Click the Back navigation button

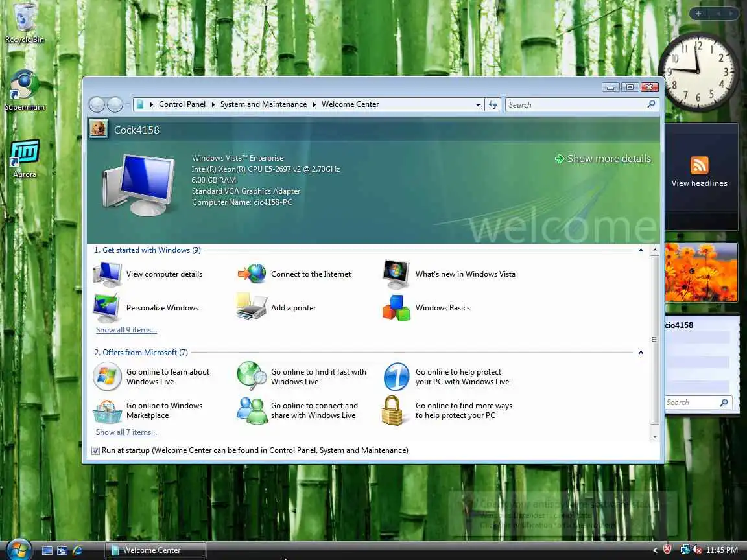(97, 104)
